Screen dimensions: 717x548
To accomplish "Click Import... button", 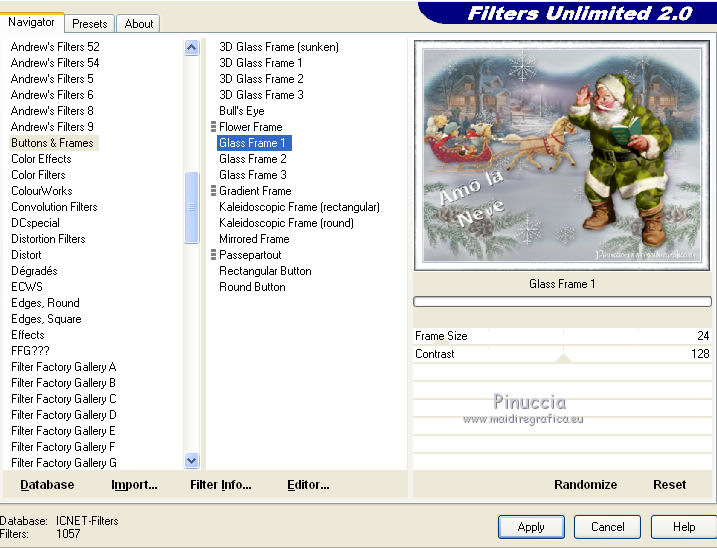I will click(x=134, y=484).
